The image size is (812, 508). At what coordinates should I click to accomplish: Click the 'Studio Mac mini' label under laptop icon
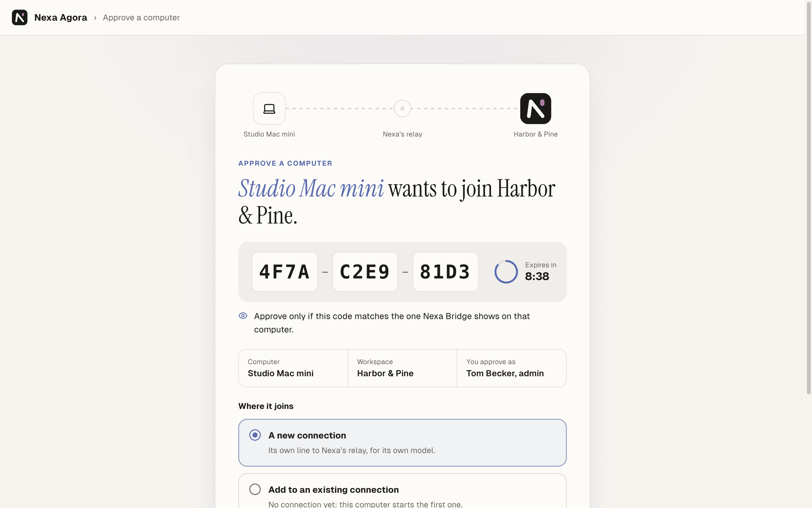tap(269, 134)
